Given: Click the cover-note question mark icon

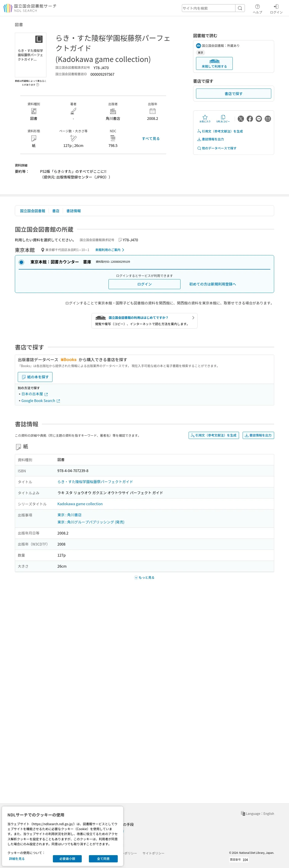Looking at the screenshot, I should (x=38, y=85).
